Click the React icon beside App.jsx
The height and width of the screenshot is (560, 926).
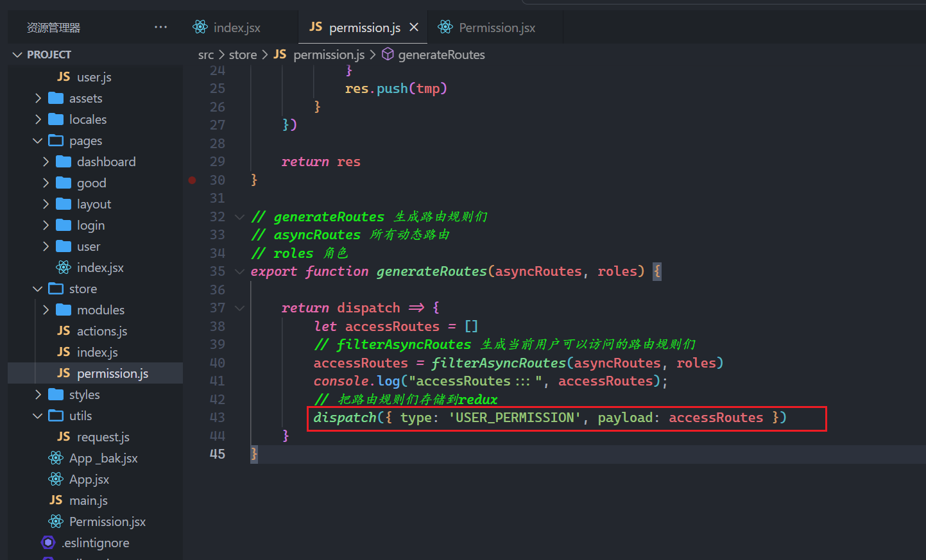pos(56,479)
